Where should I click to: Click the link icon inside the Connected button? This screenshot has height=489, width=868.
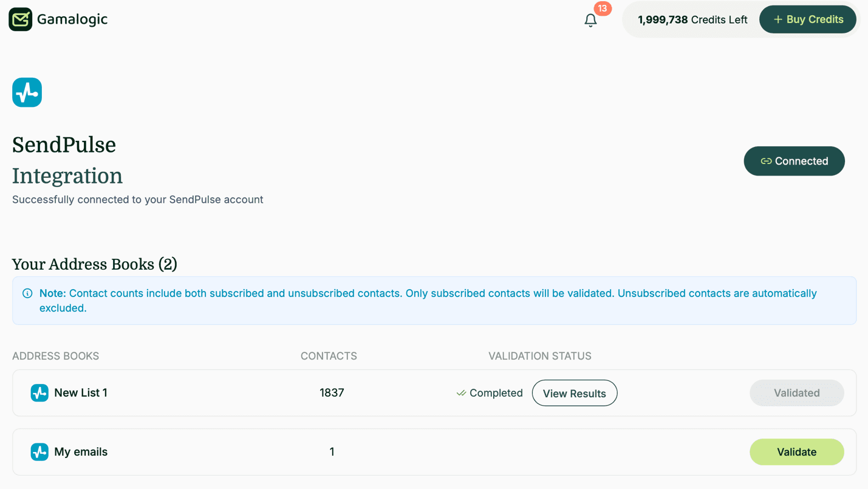767,161
